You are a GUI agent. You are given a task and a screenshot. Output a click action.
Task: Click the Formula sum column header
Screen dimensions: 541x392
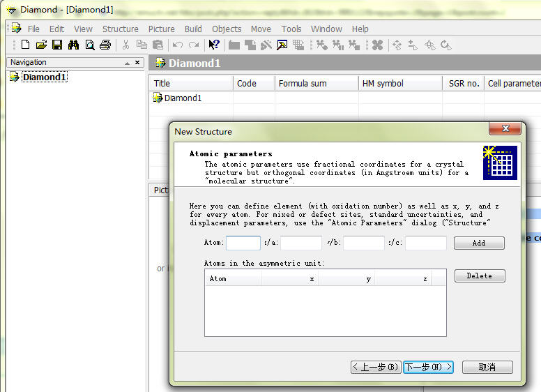tap(317, 84)
